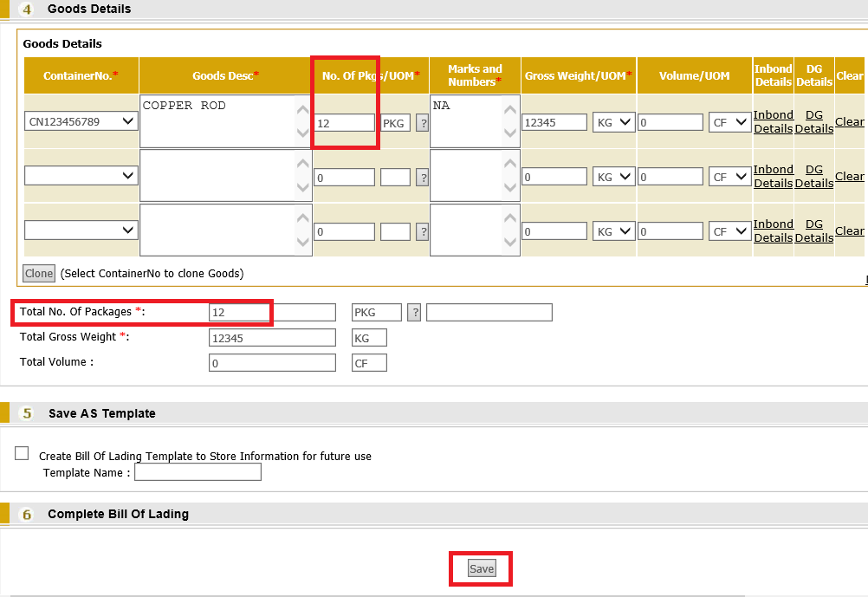Click No. Of Pkgs field in second row
This screenshot has height=597, width=868.
[344, 178]
